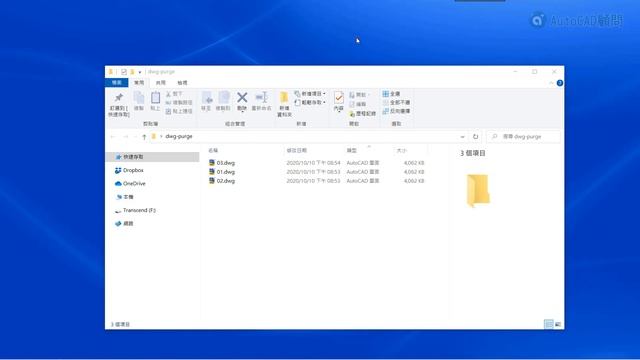Click Select none in the ribbon
The height and width of the screenshot is (360, 640).
click(396, 102)
